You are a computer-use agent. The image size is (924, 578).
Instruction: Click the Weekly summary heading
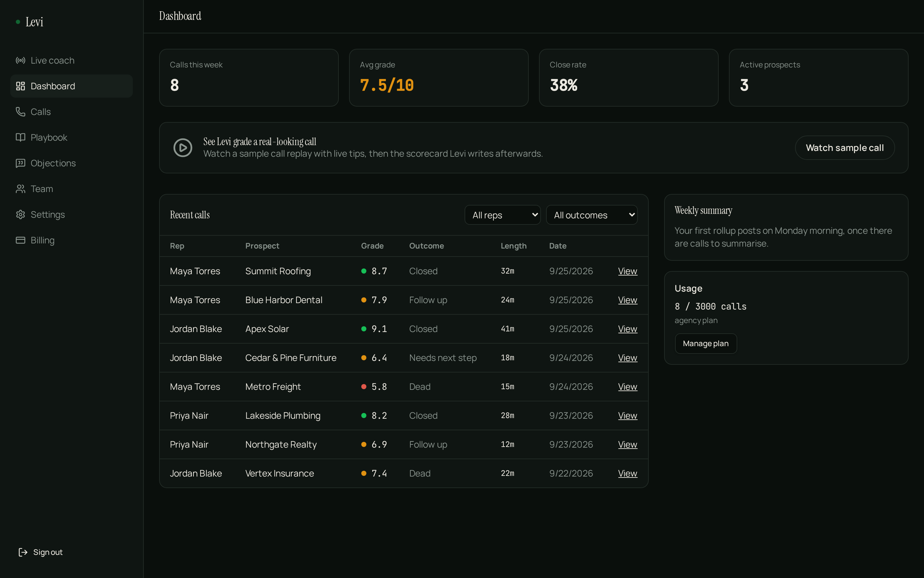tap(703, 211)
